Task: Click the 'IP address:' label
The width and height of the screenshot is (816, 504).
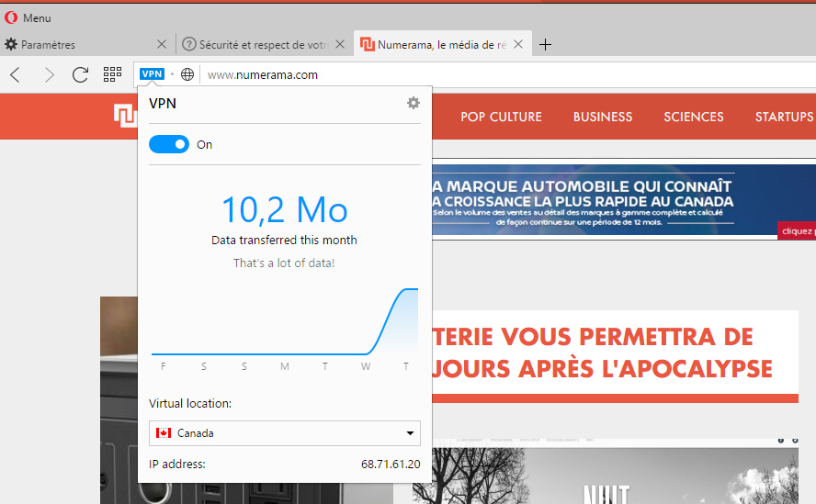Action: 177,464
